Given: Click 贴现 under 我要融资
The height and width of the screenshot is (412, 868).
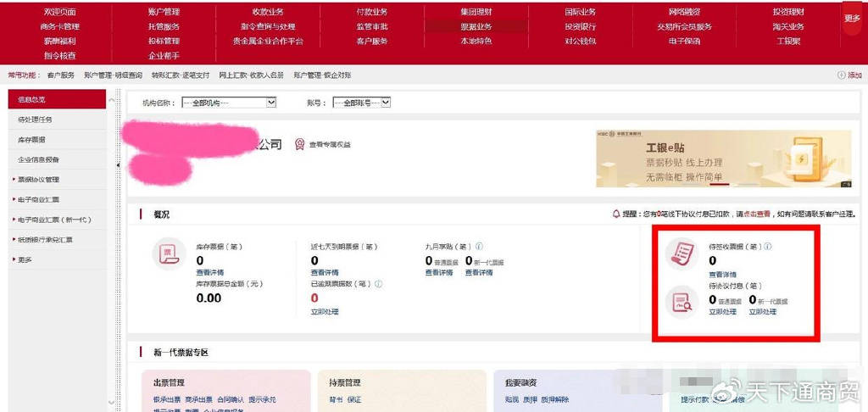Looking at the screenshot, I should [x=511, y=399].
